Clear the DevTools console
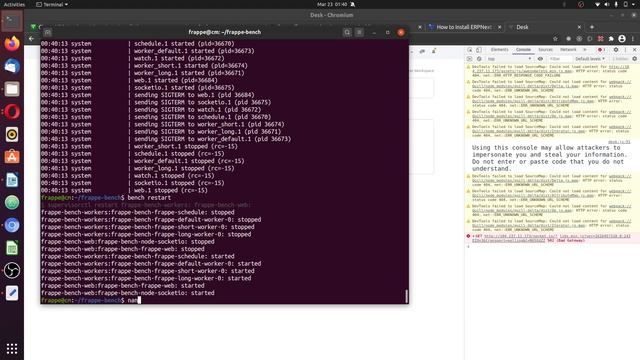The height and width of the screenshot is (360, 640). (x=479, y=59)
